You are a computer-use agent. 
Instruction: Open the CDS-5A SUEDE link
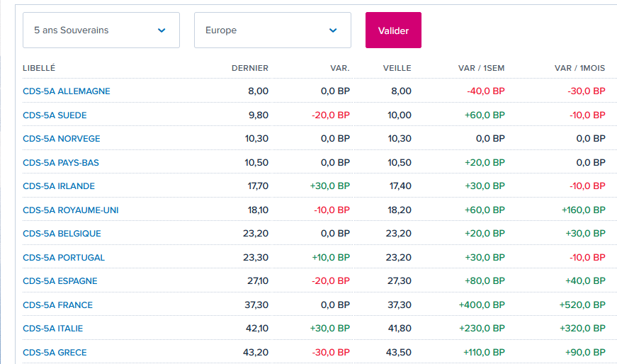55,115
